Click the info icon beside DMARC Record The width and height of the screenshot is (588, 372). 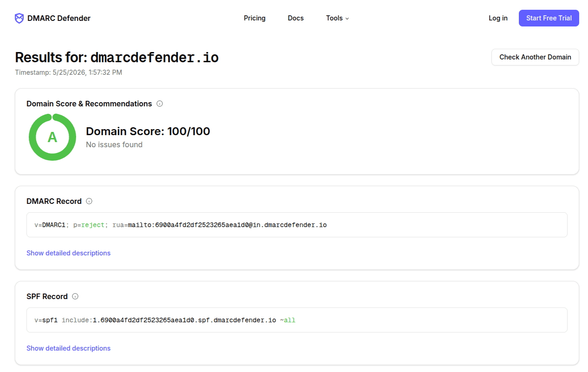(x=89, y=201)
